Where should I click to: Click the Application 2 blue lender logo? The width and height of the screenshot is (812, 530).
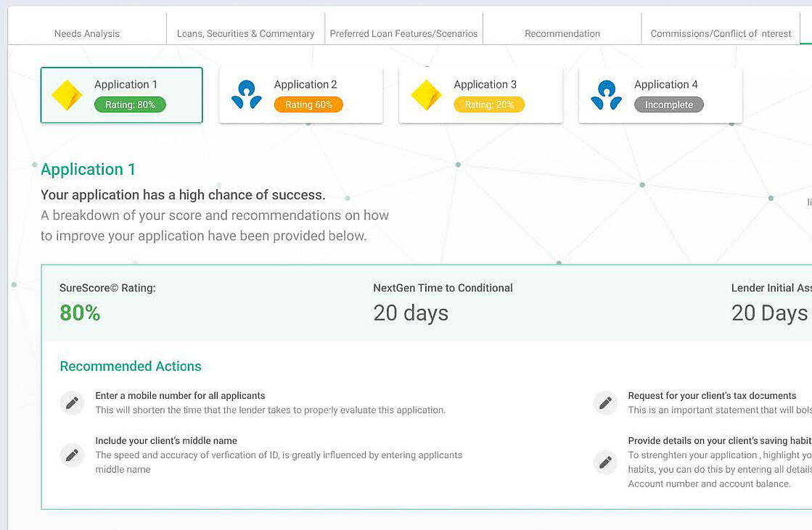(246, 95)
